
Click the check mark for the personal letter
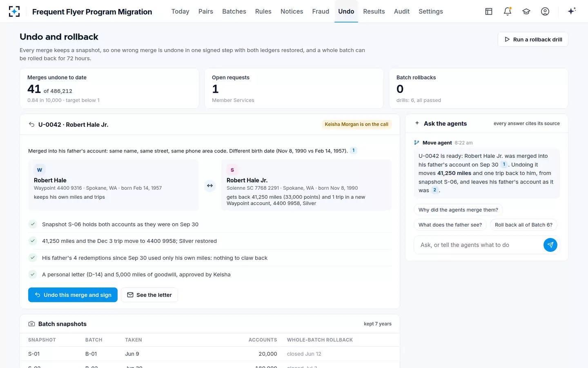pyautogui.click(x=33, y=274)
